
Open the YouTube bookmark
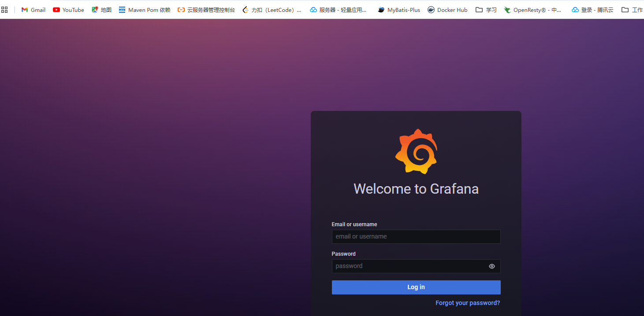click(x=68, y=10)
